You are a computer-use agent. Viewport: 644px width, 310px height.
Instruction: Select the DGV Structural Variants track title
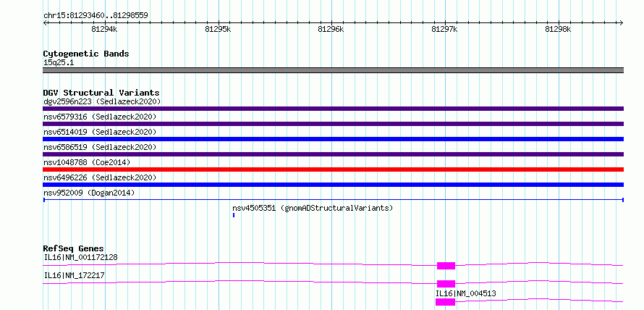coord(101,93)
